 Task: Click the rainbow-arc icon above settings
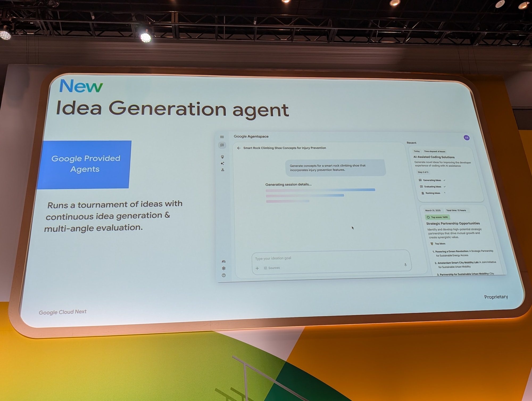coord(224,261)
